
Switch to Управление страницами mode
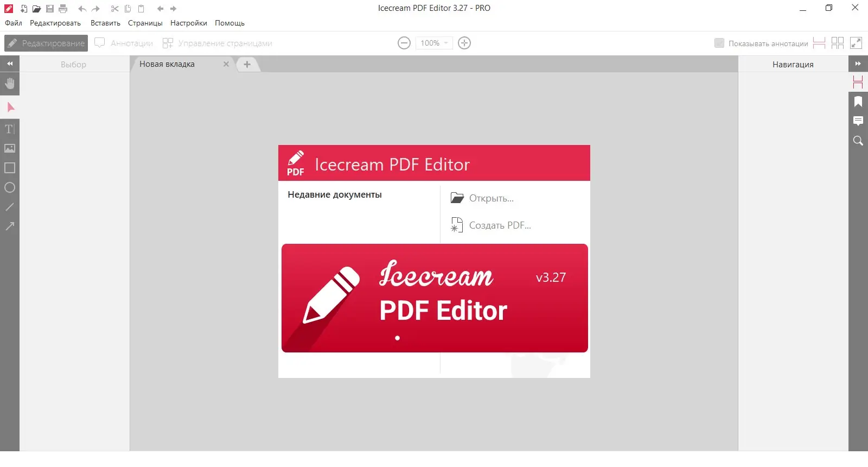point(218,43)
